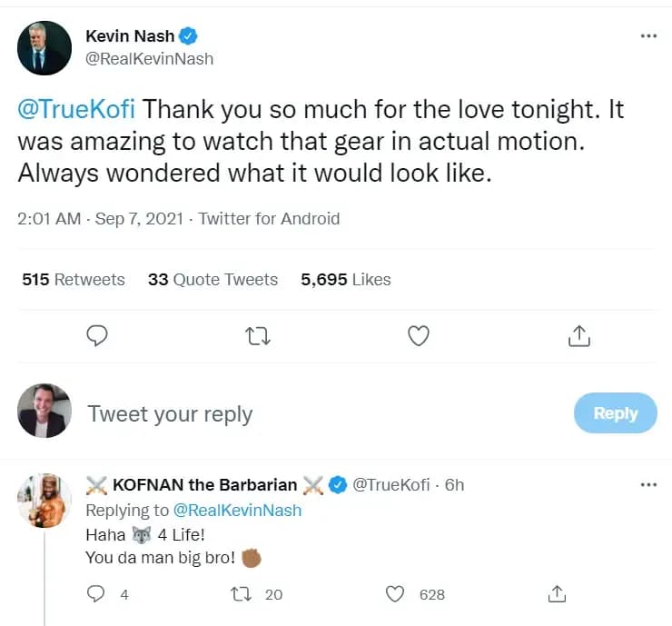This screenshot has height=626, width=672.
Task: Open more options for Kevin Nash's tweet
Action: point(648,35)
